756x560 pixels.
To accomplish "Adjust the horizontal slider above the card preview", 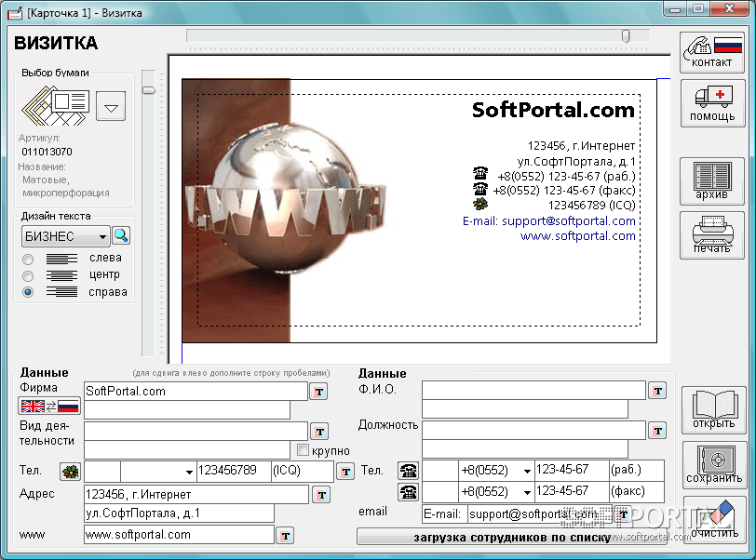I will [626, 35].
